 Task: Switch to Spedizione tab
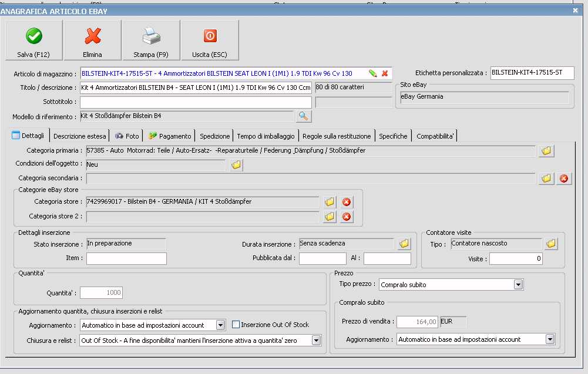(x=214, y=136)
